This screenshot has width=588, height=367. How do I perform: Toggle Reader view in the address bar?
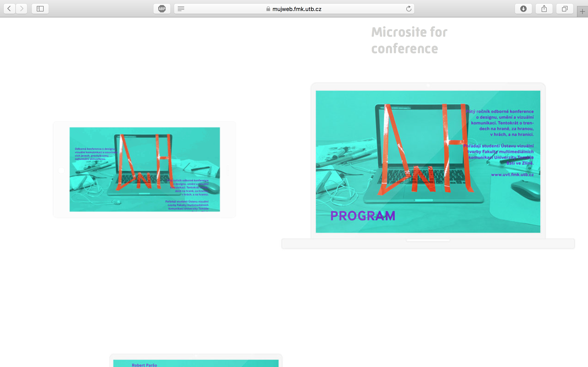(181, 9)
